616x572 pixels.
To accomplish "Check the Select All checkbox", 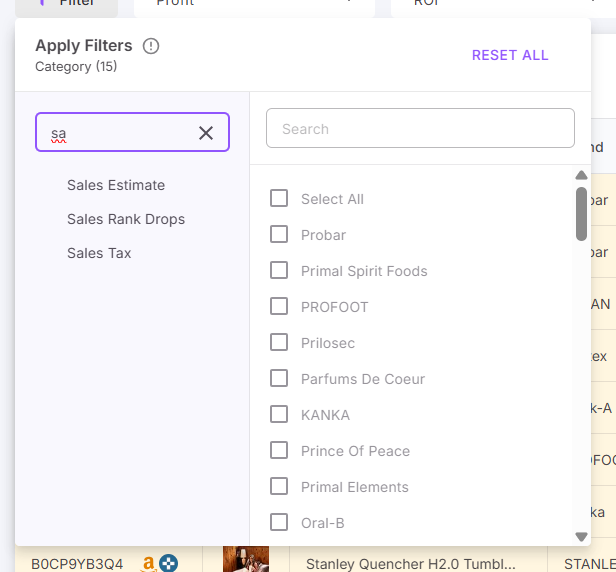I will (279, 199).
